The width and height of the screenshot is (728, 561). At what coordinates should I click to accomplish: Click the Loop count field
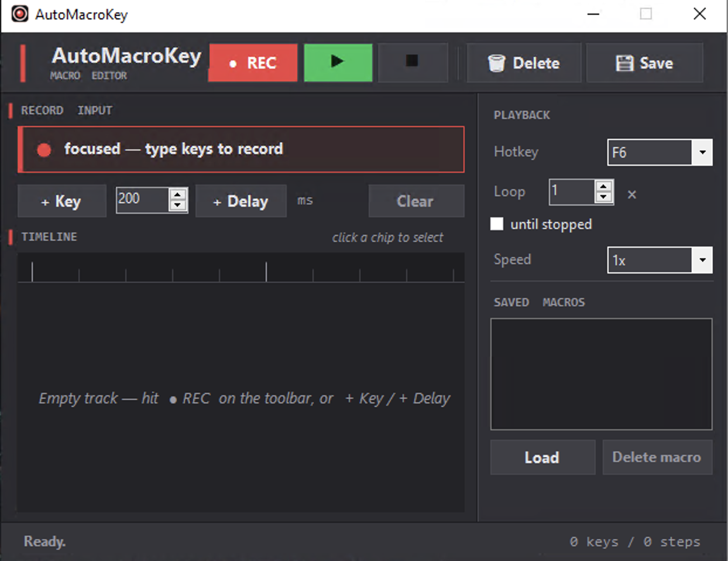point(572,191)
